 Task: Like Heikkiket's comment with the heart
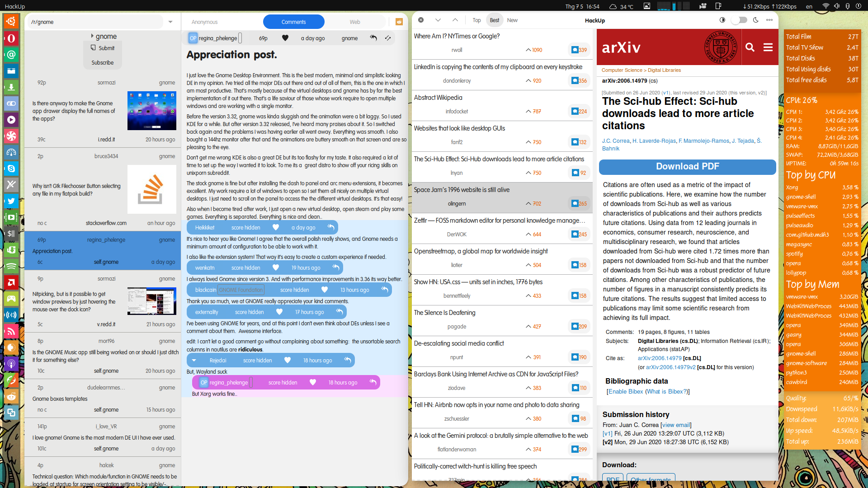pyautogui.click(x=276, y=227)
